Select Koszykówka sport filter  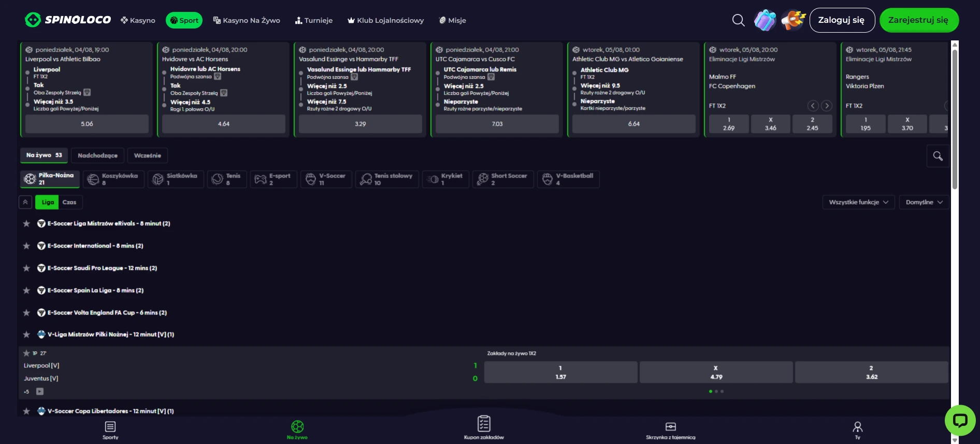coord(113,179)
